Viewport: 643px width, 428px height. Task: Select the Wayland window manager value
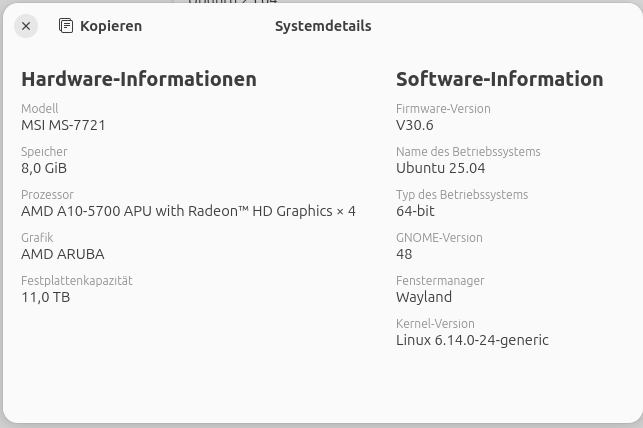tap(424, 297)
